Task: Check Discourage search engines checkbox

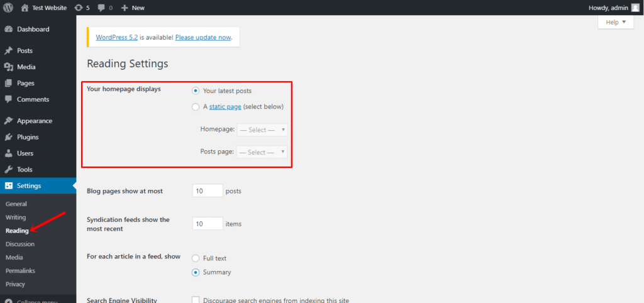Action: pyautogui.click(x=196, y=300)
